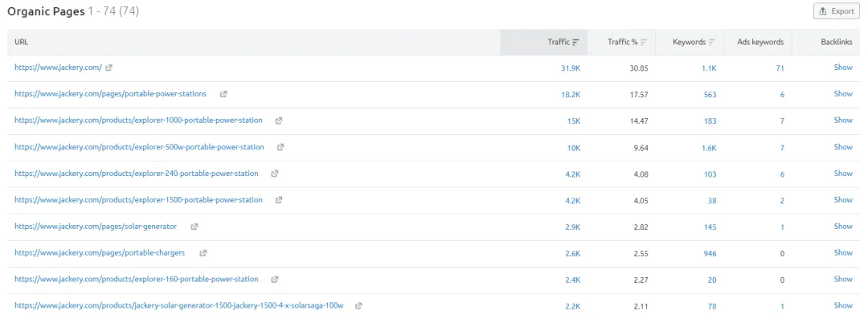Image resolution: width=868 pixels, height=319 pixels.
Task: Open the explorer-1500-portable-power-station URL link
Action: point(138,200)
